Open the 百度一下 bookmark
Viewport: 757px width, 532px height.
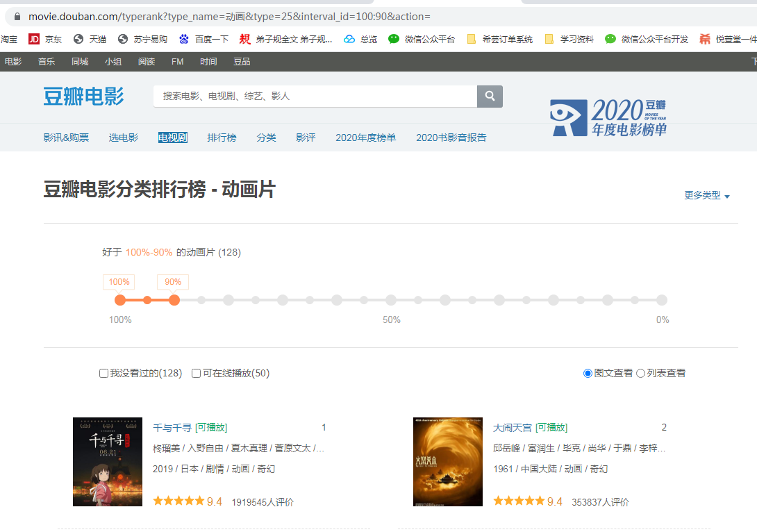tap(203, 39)
